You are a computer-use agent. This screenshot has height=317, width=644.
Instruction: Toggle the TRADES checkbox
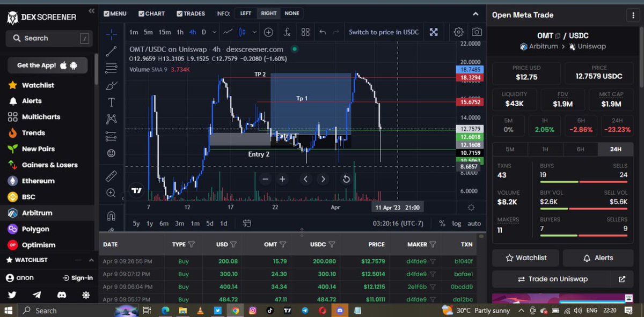click(x=191, y=13)
